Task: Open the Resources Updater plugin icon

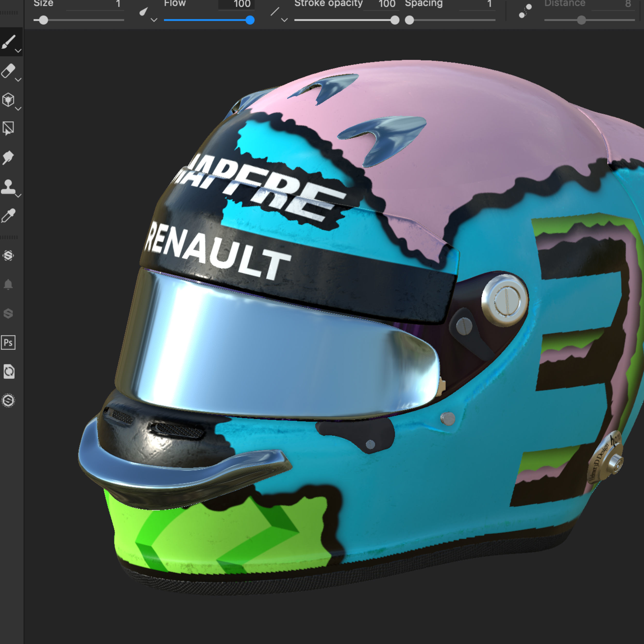Action: point(9,371)
